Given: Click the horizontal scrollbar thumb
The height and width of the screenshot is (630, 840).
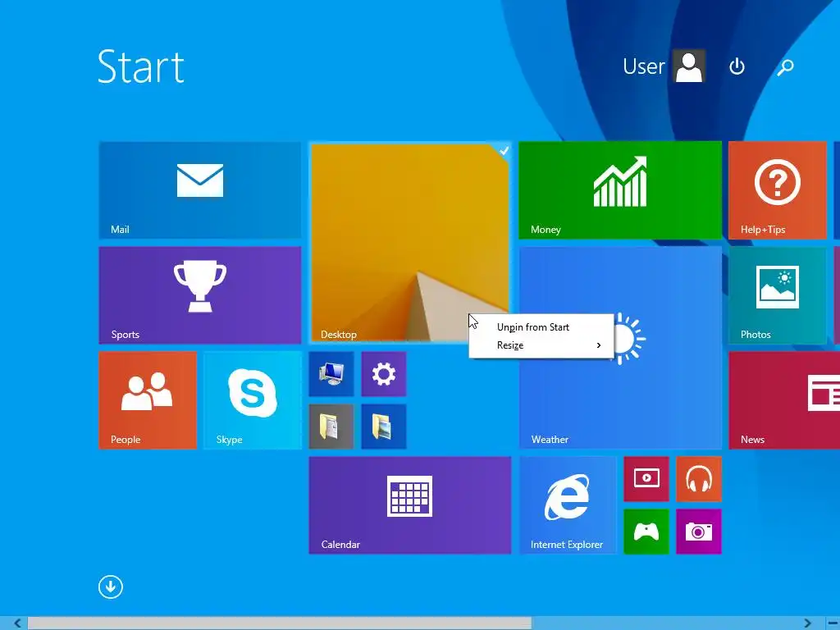Looking at the screenshot, I should [x=279, y=623].
